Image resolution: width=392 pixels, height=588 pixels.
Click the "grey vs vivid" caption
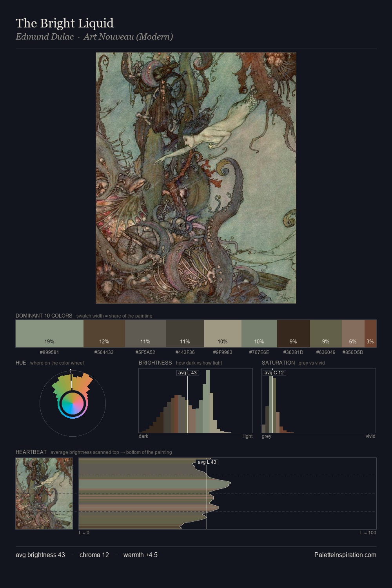(312, 363)
